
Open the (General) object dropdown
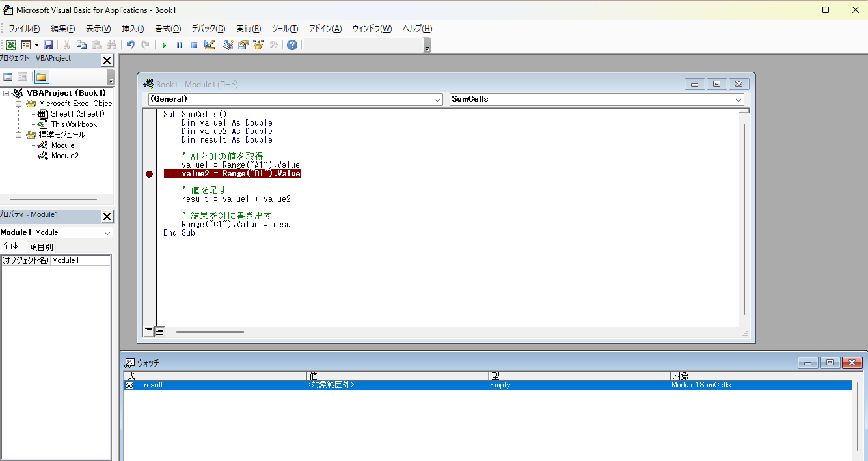pyautogui.click(x=438, y=100)
